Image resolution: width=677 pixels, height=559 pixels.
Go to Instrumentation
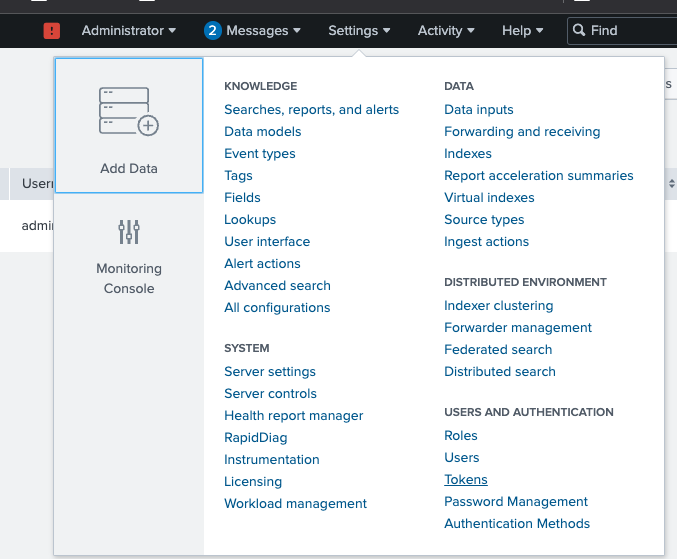point(272,460)
